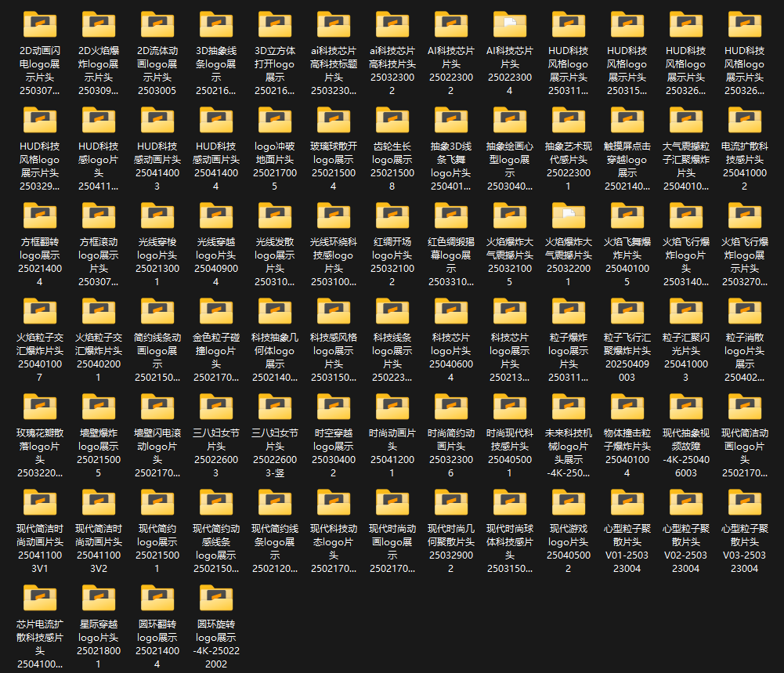Viewport: 784px width, 673px height.
Task: Open the 红色绸缎揭幕logo展示 folder
Action: 451,216
